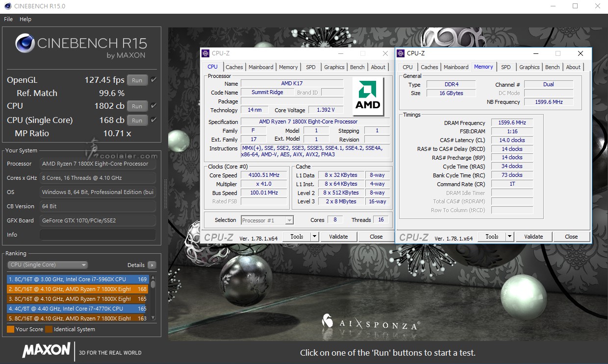Select ranking entry scoring 168

click(78, 289)
